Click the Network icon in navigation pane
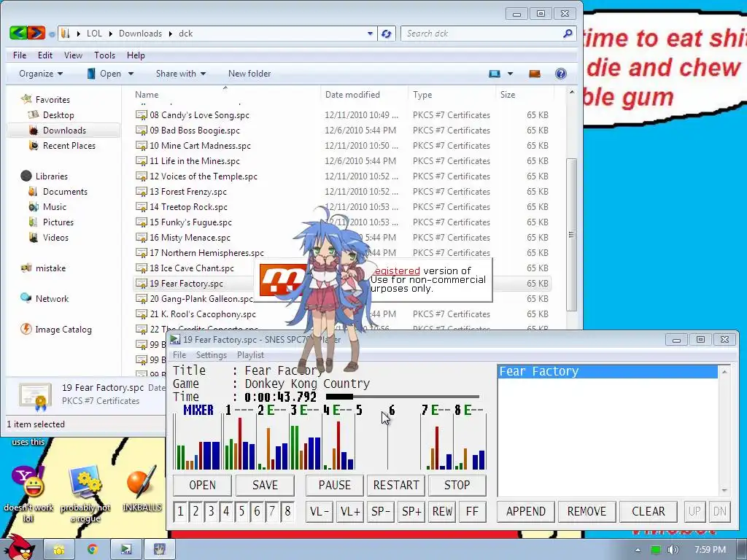The height and width of the screenshot is (560, 747). [x=26, y=298]
